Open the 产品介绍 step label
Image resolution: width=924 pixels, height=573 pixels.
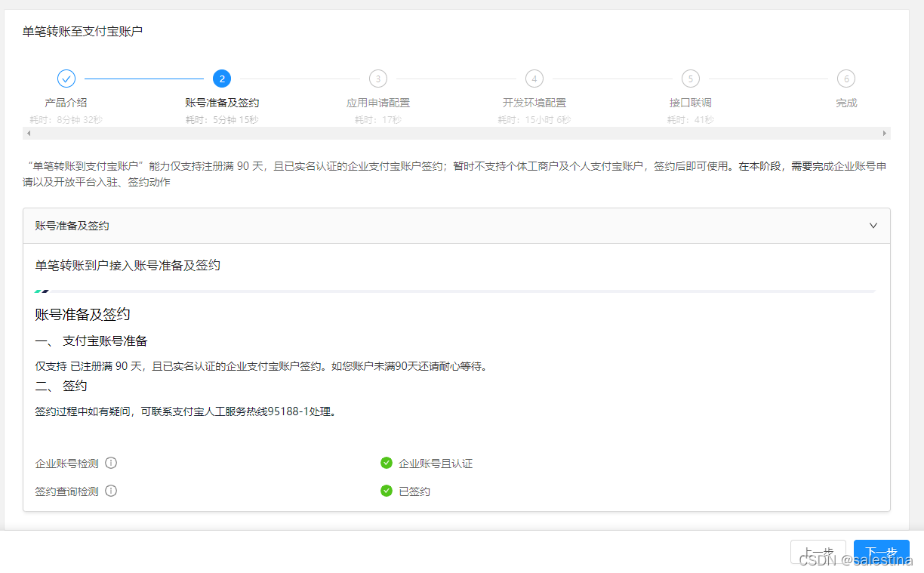pos(66,103)
